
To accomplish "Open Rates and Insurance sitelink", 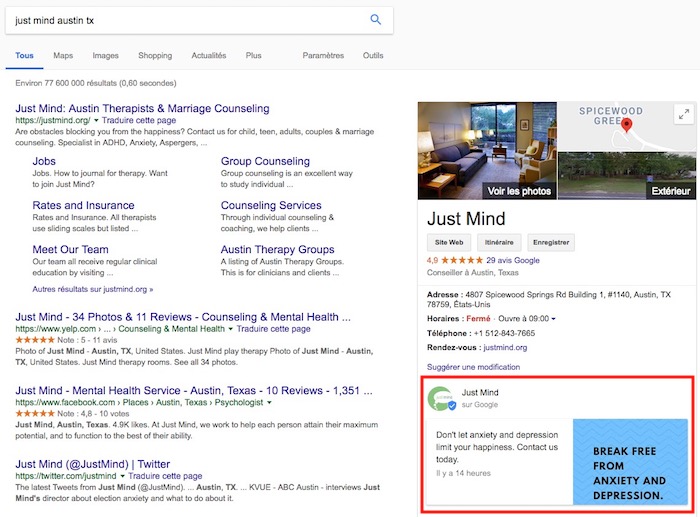I will tap(83, 206).
